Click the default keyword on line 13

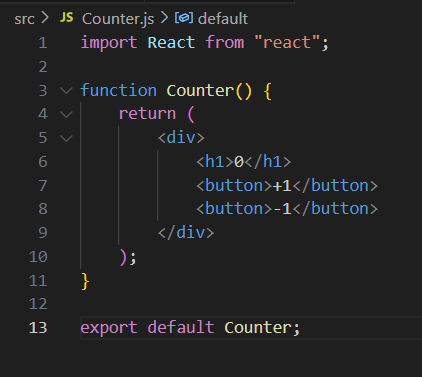[181, 327]
